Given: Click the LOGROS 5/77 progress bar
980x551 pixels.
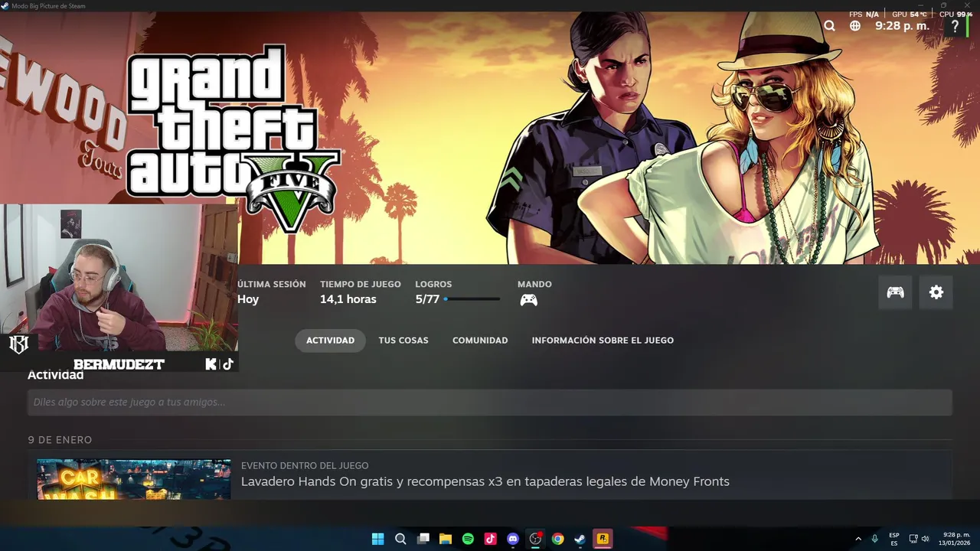Looking at the screenshot, I should point(471,299).
